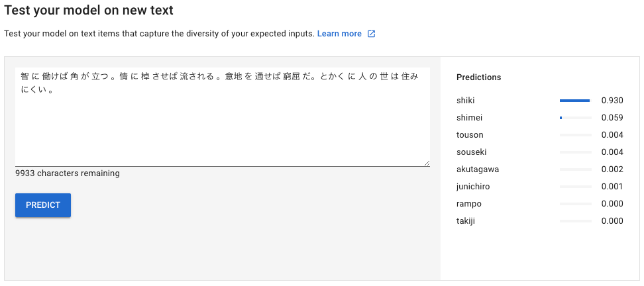
Task: Click the characters remaining counter text
Action: pyautogui.click(x=68, y=173)
